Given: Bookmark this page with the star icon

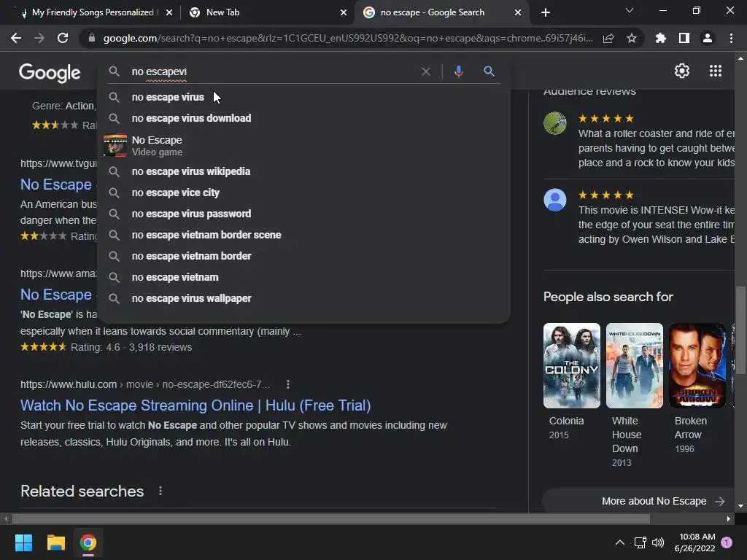Looking at the screenshot, I should coord(632,38).
